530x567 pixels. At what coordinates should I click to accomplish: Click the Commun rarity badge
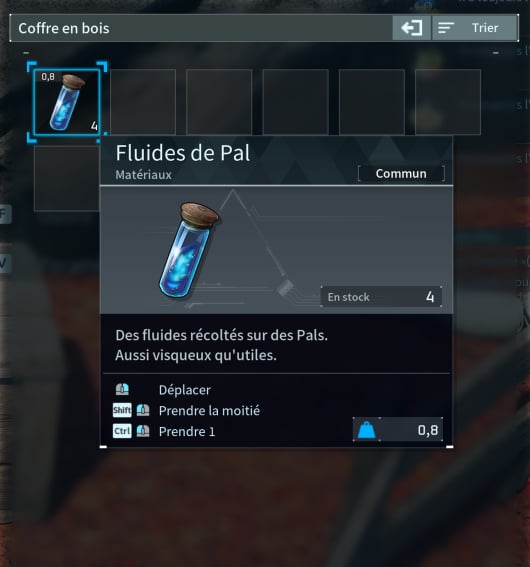pos(401,174)
